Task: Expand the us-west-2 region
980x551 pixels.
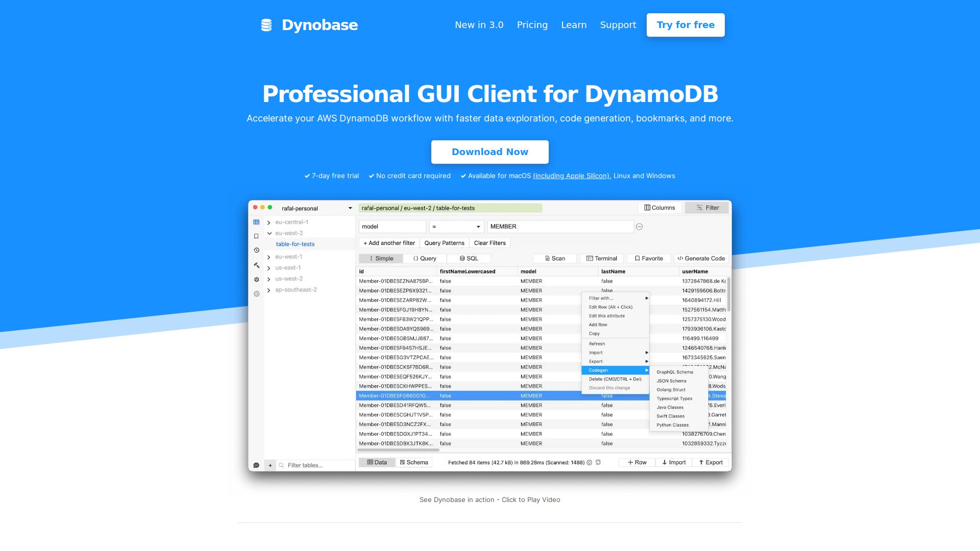Action: [x=268, y=279]
